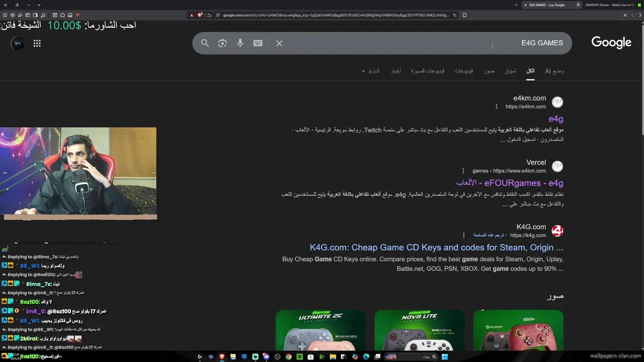The image size is (644, 362).
Task: Open the Google account avatar
Action: click(18, 43)
